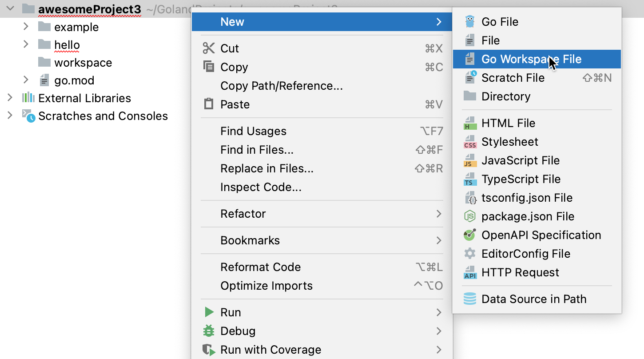Open the Refactor submenu arrow
The width and height of the screenshot is (644, 359).
[439, 214]
